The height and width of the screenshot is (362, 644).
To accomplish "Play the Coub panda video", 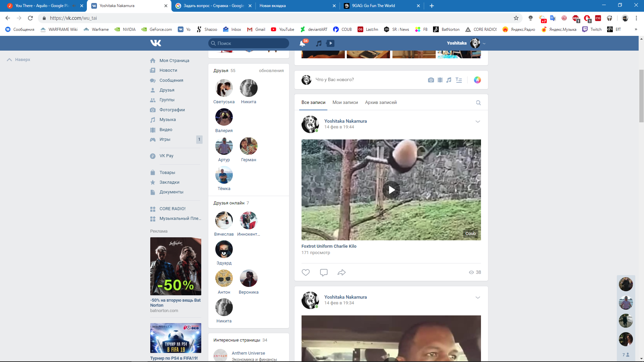I will click(391, 190).
